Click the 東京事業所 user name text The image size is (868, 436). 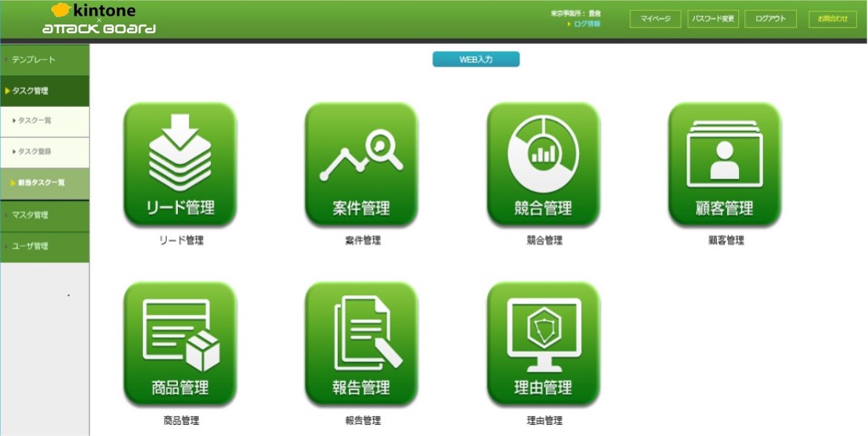point(576,13)
